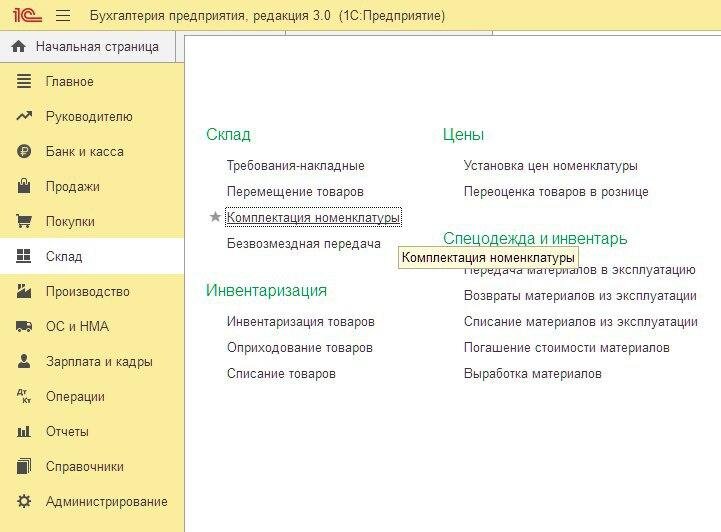Go to Банк и касса section
This screenshot has width=721, height=532.
tap(85, 151)
